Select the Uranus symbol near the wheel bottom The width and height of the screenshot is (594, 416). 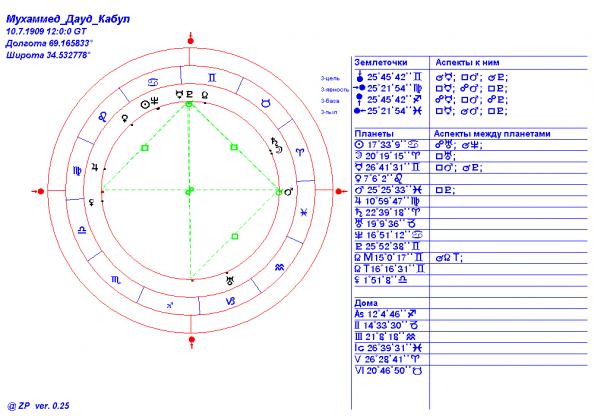click(x=230, y=281)
